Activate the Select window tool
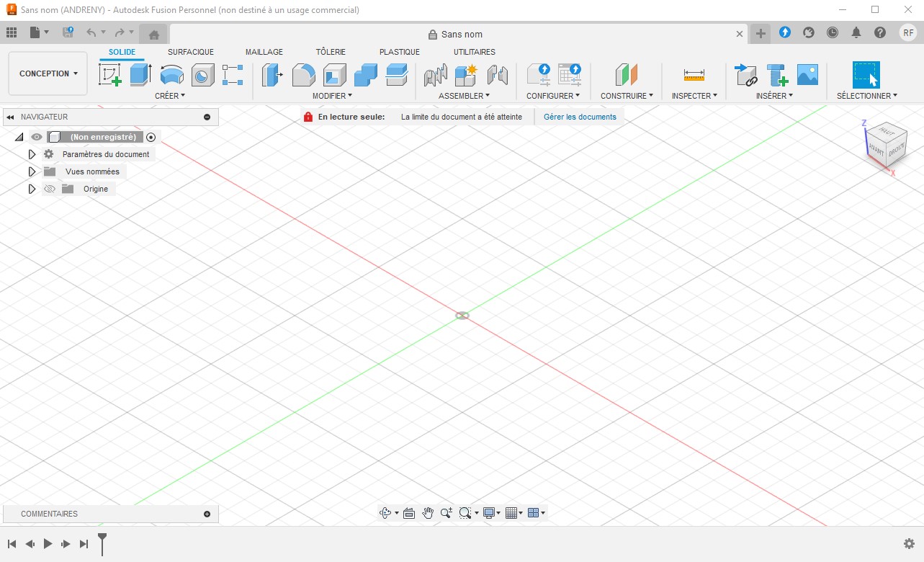 pos(866,75)
